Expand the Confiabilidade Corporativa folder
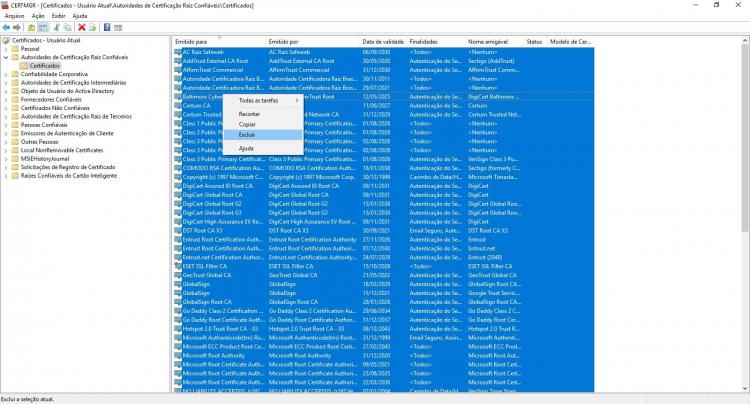This screenshot has height=404, width=750. [6, 74]
